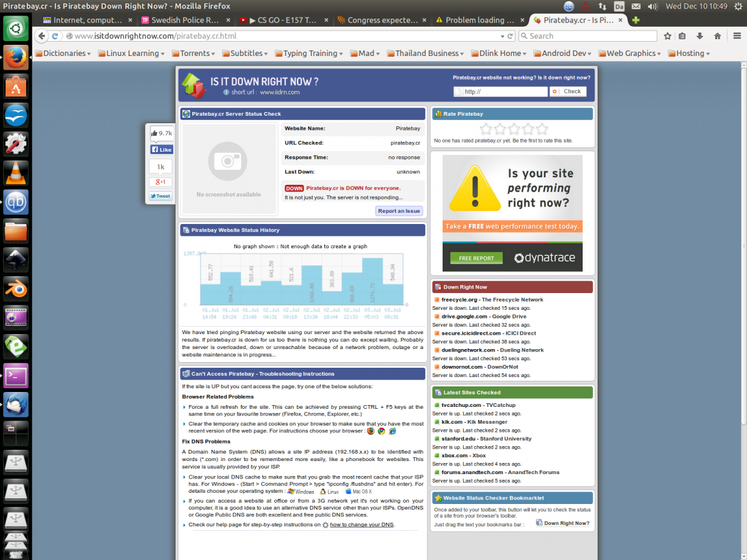Image resolution: width=747 pixels, height=560 pixels.
Task: Open the Ubuntu dash from the launcher
Action: (16, 29)
